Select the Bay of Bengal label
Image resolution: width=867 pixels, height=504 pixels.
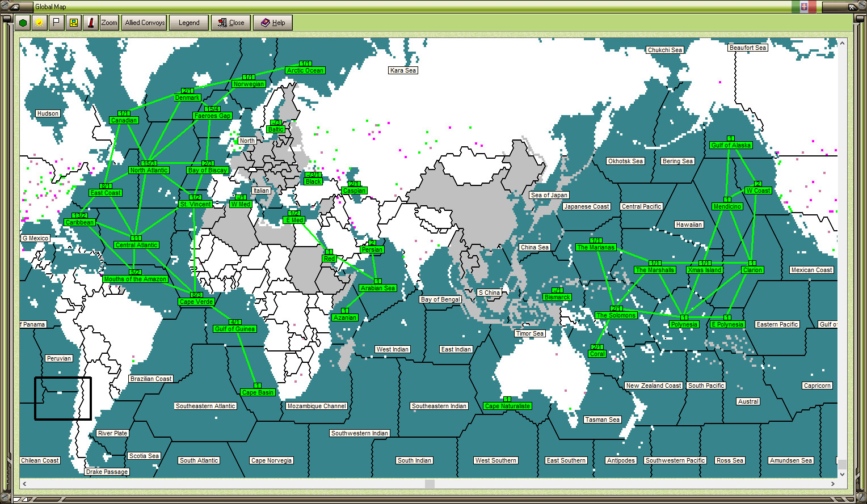(x=440, y=299)
